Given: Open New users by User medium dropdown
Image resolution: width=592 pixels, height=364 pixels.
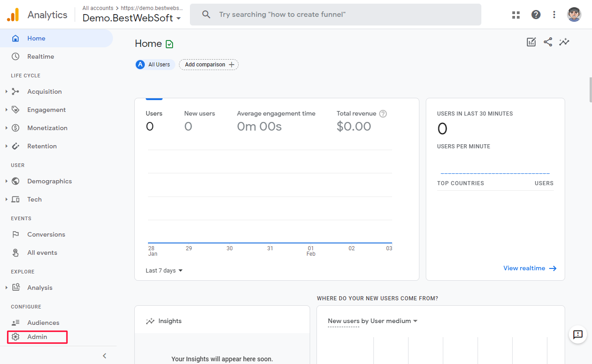Looking at the screenshot, I should (373, 321).
